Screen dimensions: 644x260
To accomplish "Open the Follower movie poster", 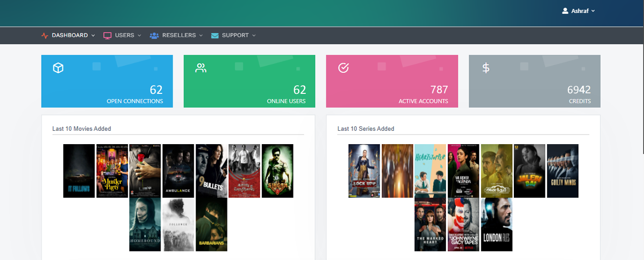I will click(178, 225).
